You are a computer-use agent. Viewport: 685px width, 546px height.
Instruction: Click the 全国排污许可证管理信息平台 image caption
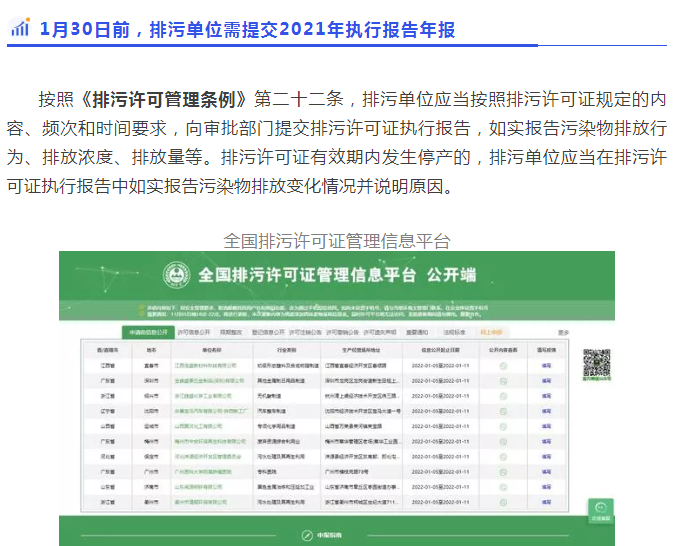pyautogui.click(x=337, y=240)
